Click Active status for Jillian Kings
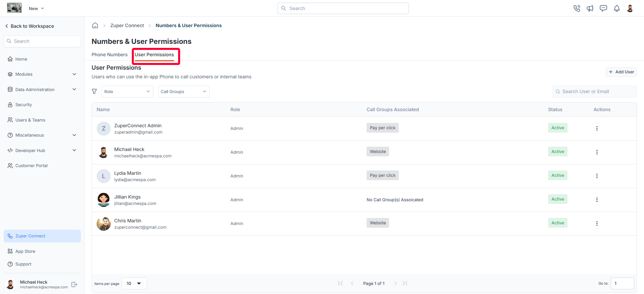This screenshot has height=294, width=644. [x=558, y=199]
